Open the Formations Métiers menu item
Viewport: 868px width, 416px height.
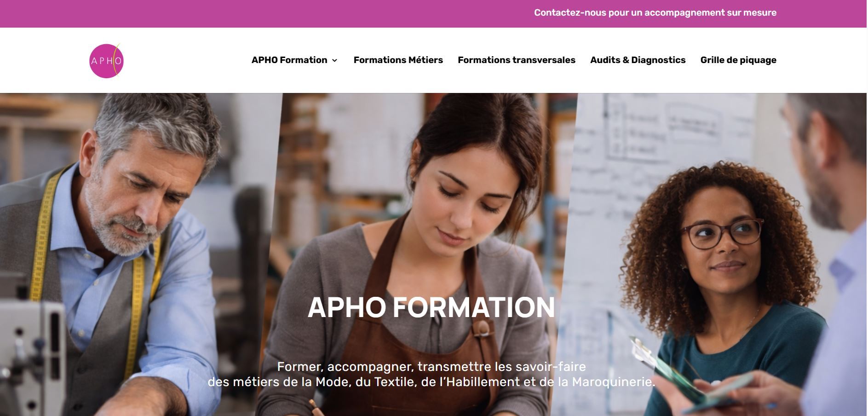[398, 60]
